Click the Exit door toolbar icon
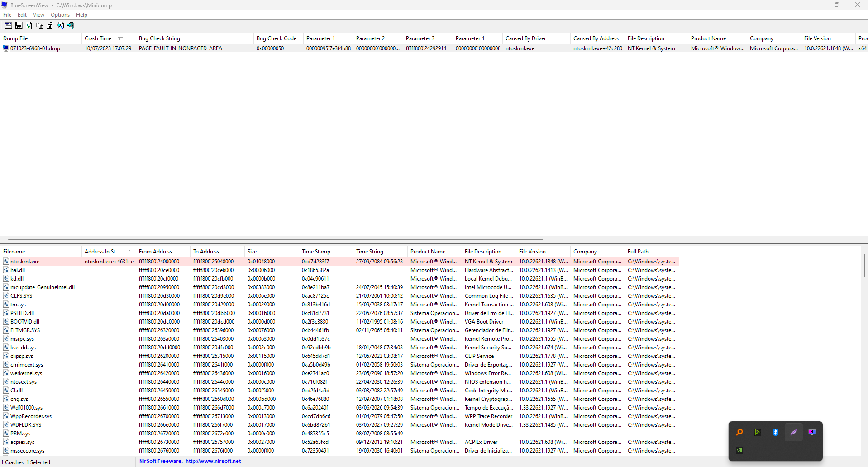 tap(71, 25)
